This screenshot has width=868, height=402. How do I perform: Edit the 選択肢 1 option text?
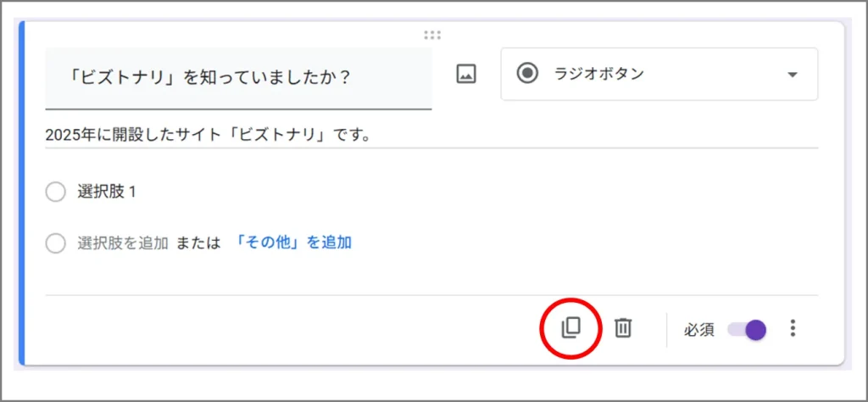(108, 192)
